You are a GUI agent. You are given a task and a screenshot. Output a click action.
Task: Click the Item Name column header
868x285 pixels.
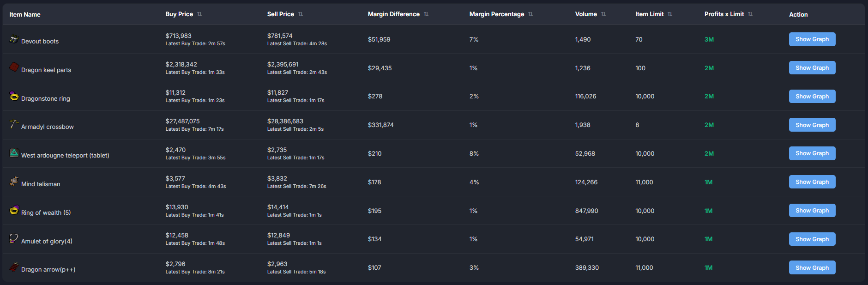point(25,15)
